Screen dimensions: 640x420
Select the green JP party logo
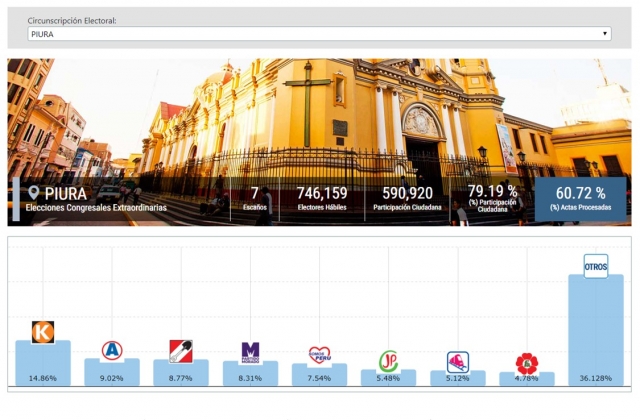pyautogui.click(x=388, y=361)
